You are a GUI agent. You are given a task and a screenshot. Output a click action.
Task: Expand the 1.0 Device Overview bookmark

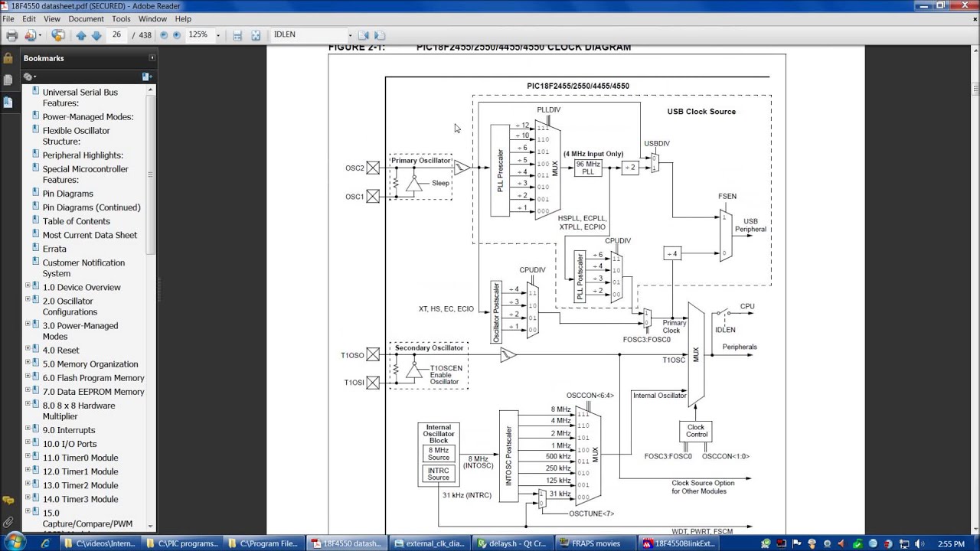28,286
